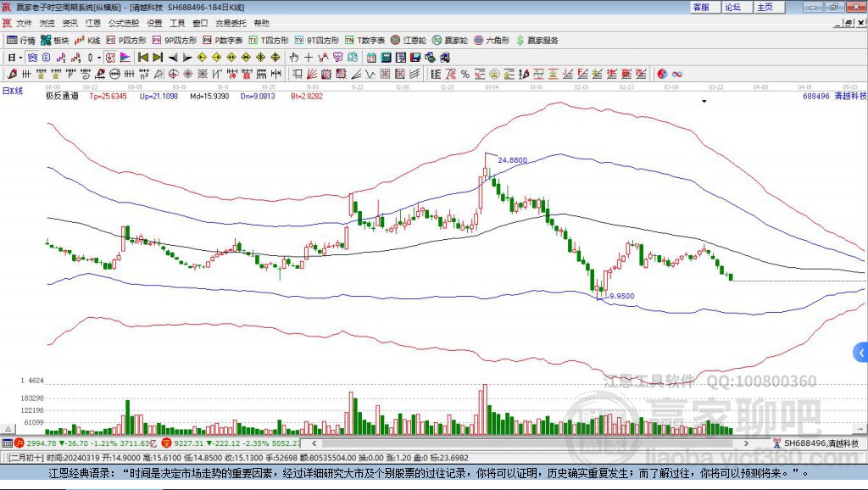This screenshot has height=490, width=868.
Task: Open the 赢家轮 wheel tool
Action: [450, 41]
